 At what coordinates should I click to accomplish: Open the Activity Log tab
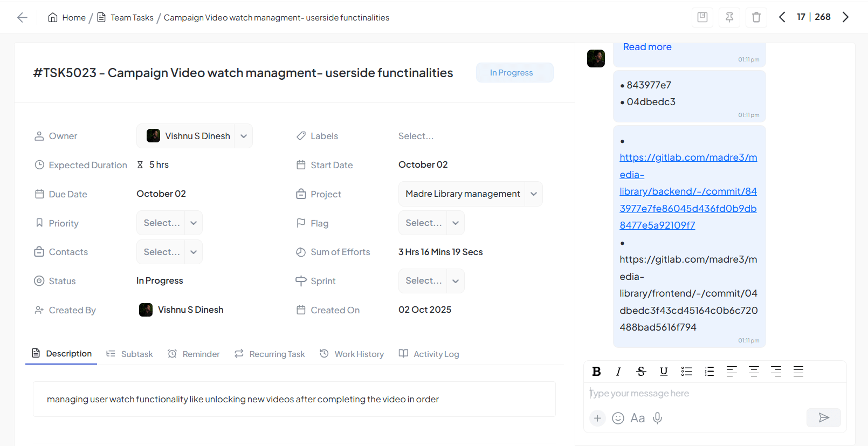click(429, 354)
